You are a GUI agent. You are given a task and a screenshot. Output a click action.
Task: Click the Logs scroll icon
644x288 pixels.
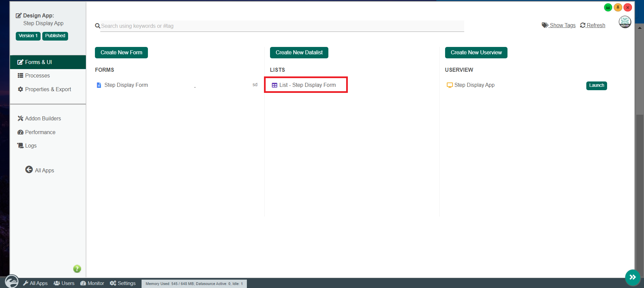click(20, 146)
